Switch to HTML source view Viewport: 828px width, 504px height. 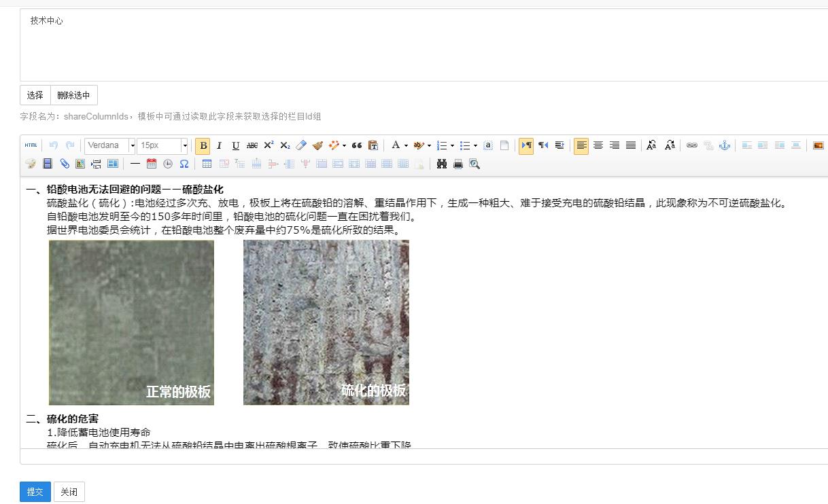(31, 145)
